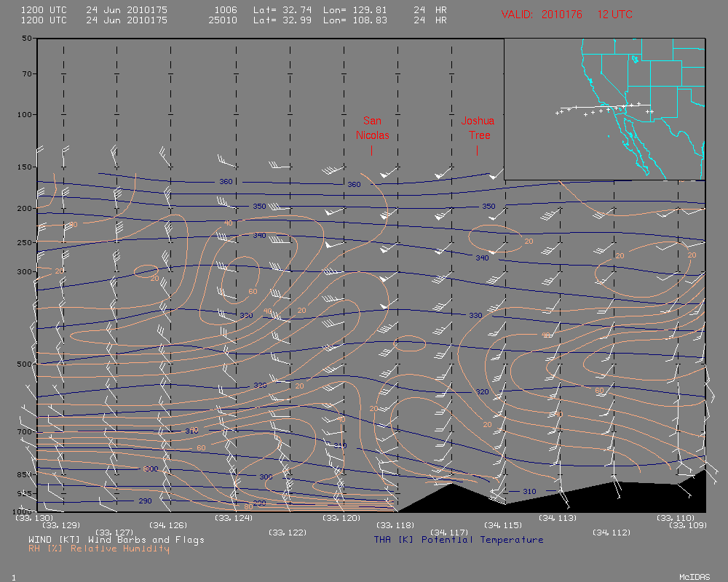The height and width of the screenshot is (582, 728).
Task: Click the 50 pressure axis label
Action: tap(27, 38)
